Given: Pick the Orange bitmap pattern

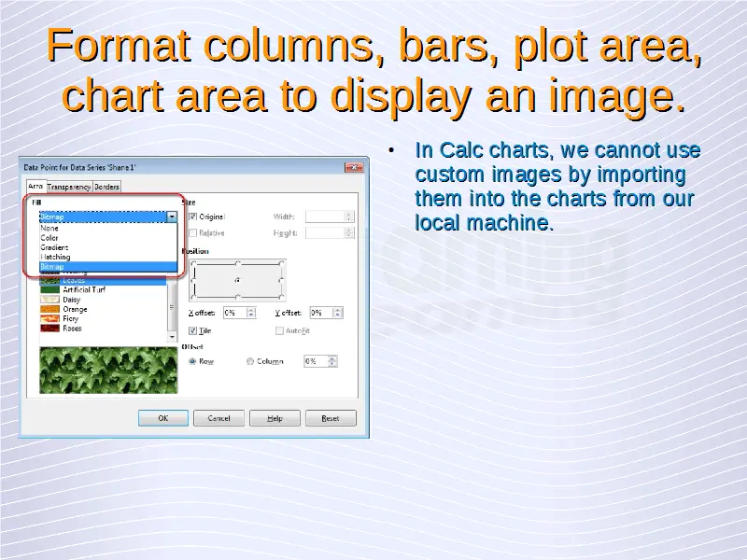Looking at the screenshot, I should pyautogui.click(x=75, y=309).
